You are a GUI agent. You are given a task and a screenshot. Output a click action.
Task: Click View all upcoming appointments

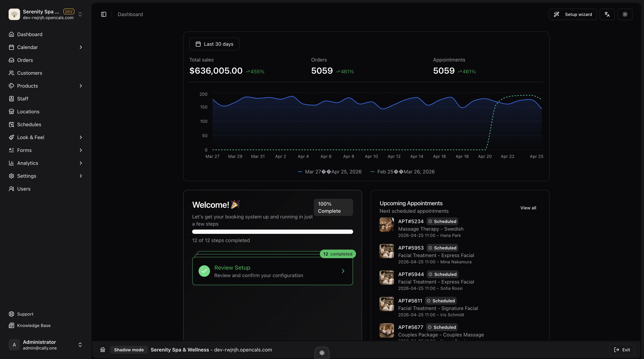(x=528, y=208)
